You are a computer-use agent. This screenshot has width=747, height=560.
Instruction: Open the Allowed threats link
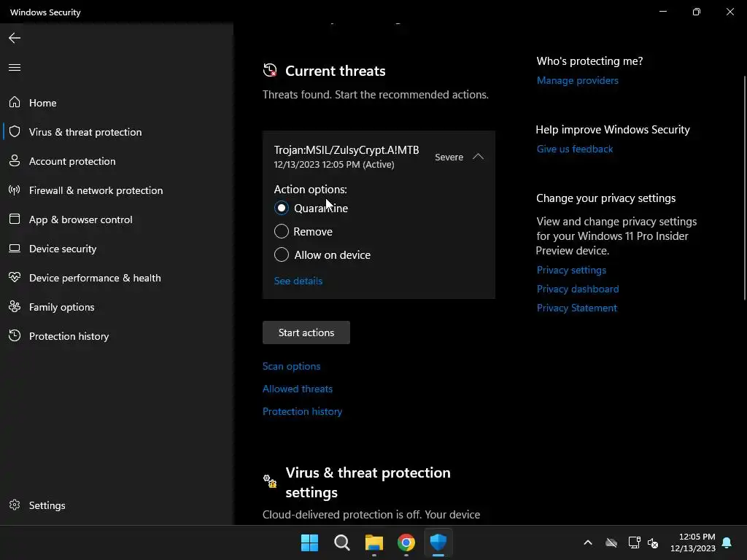tap(298, 389)
